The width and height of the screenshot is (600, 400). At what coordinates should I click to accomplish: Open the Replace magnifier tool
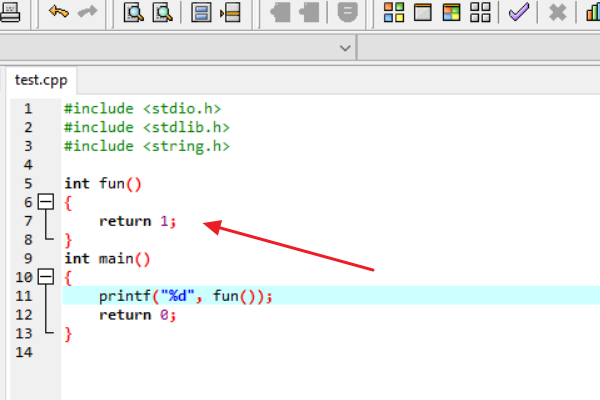pos(162,12)
